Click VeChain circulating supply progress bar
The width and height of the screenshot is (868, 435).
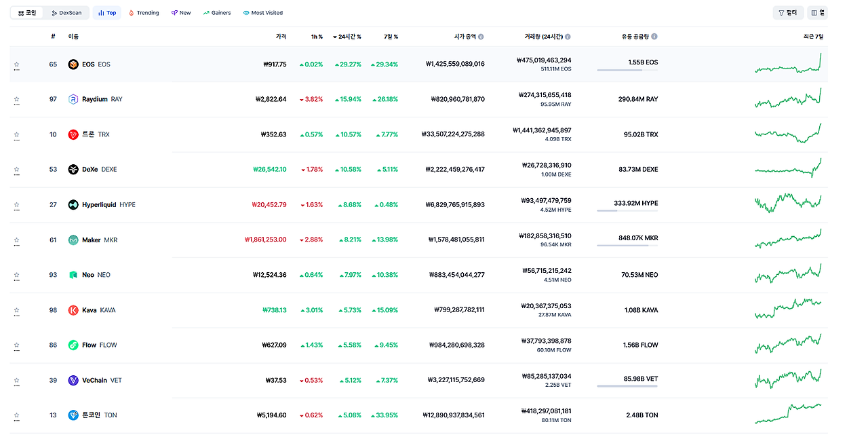point(627,386)
